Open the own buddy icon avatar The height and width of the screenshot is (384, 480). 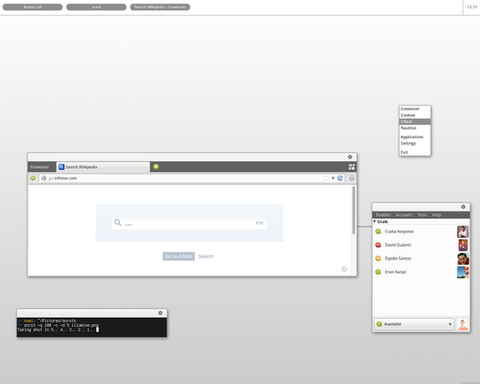[463, 324]
